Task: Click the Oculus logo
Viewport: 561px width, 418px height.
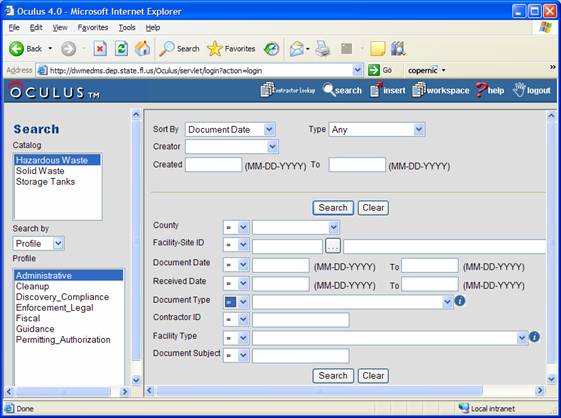Action: [x=54, y=91]
